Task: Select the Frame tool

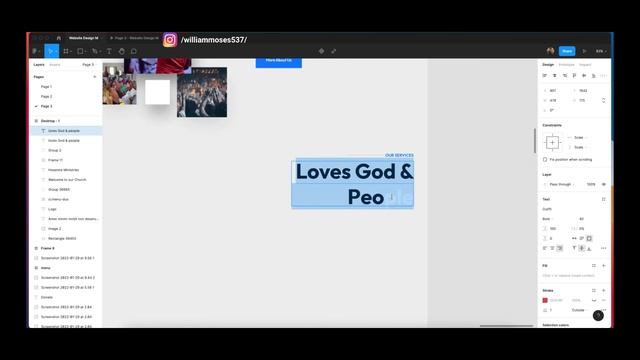Action: pyautogui.click(x=66, y=51)
